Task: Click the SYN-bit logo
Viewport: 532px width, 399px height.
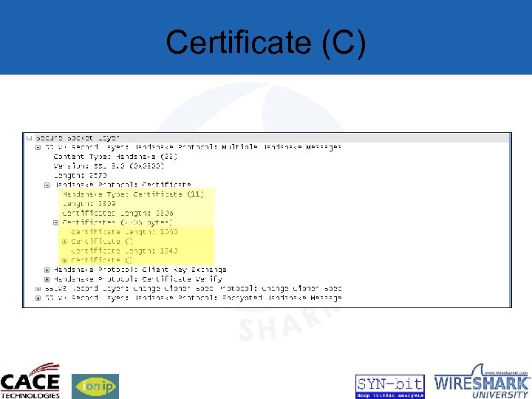Action: 390,386
